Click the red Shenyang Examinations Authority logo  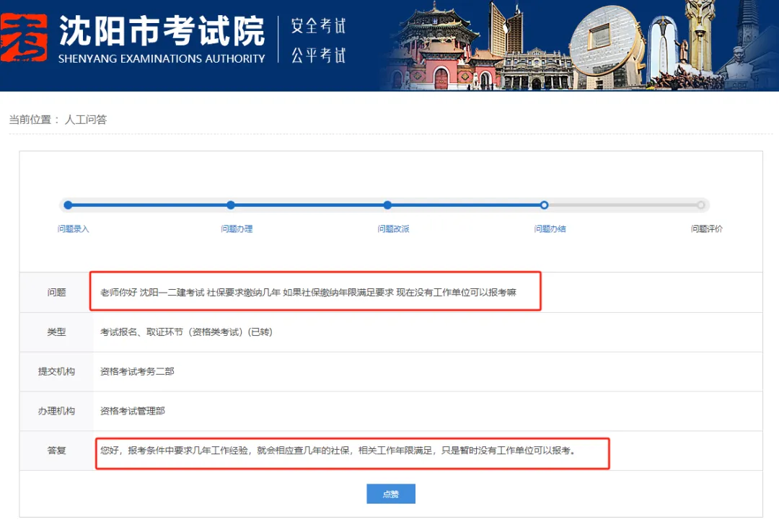pos(24,37)
